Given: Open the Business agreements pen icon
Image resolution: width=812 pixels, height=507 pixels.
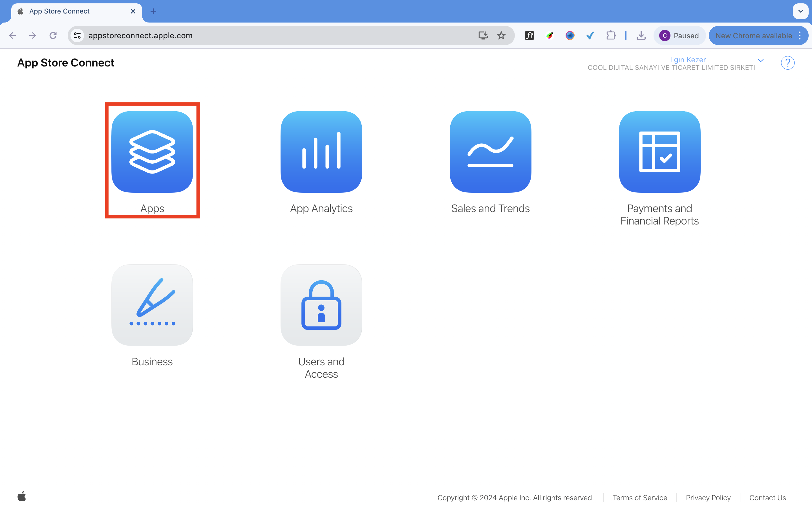Looking at the screenshot, I should [152, 305].
